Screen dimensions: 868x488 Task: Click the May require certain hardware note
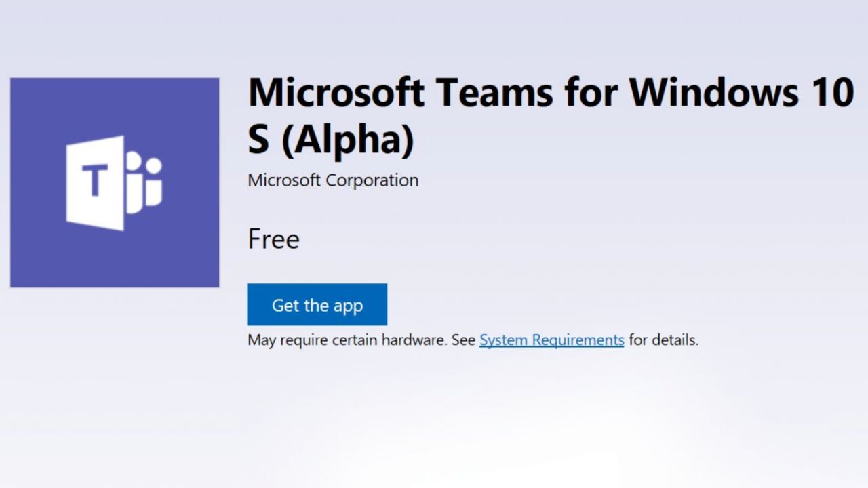347,340
